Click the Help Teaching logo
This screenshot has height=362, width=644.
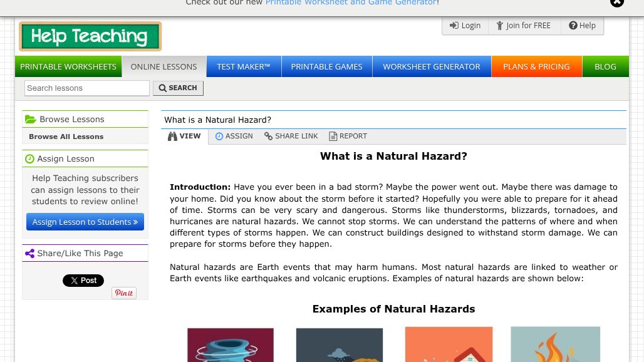pos(90,36)
